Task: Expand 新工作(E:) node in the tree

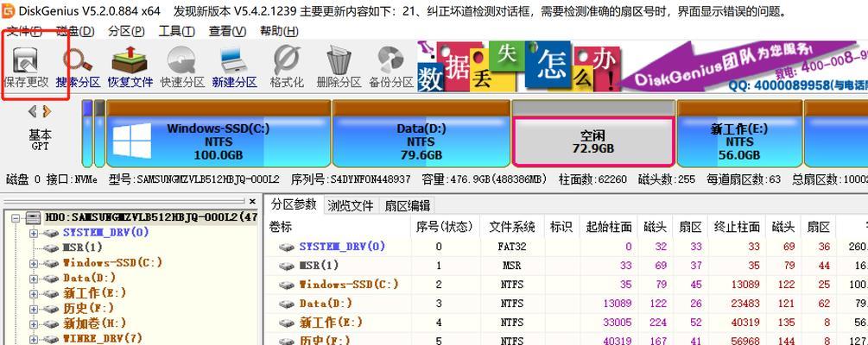Action: tap(34, 293)
